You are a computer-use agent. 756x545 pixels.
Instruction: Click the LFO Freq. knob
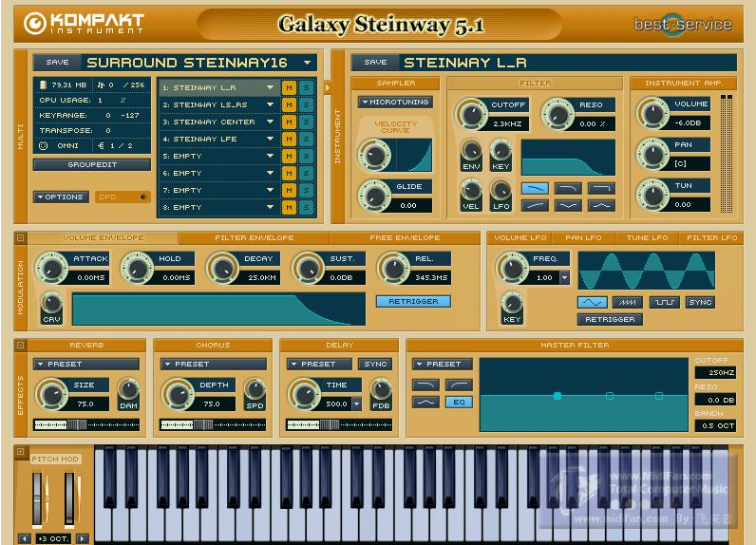tap(512, 268)
